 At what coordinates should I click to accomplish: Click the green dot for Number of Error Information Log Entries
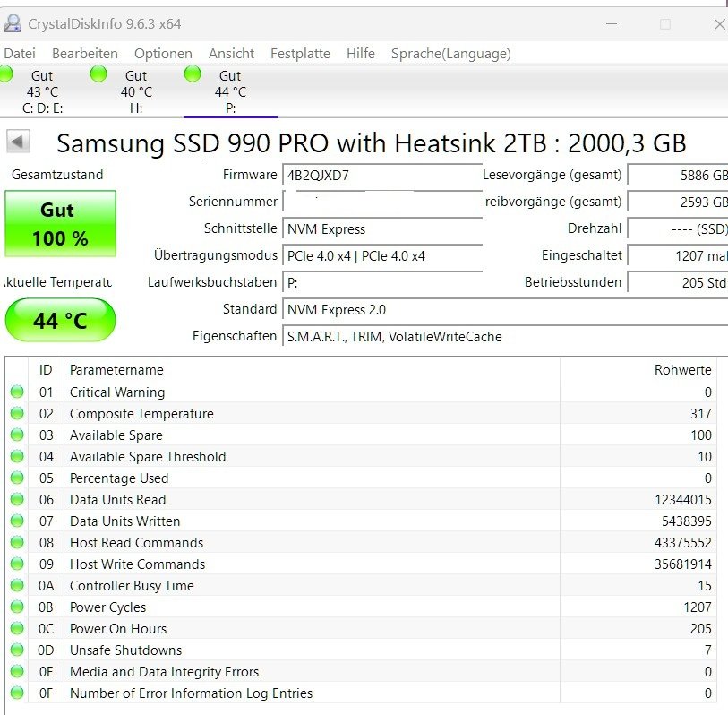coord(17,693)
